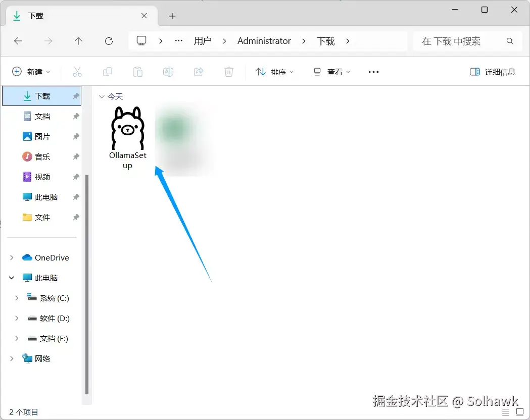Collapse the 今天 file group
Viewport: 530px width, 420px height.
click(102, 97)
